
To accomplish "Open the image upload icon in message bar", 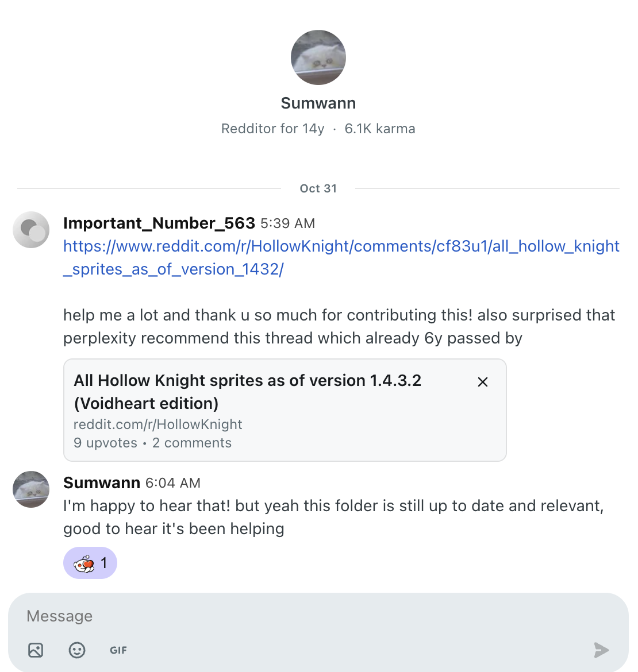I will pos(35,650).
